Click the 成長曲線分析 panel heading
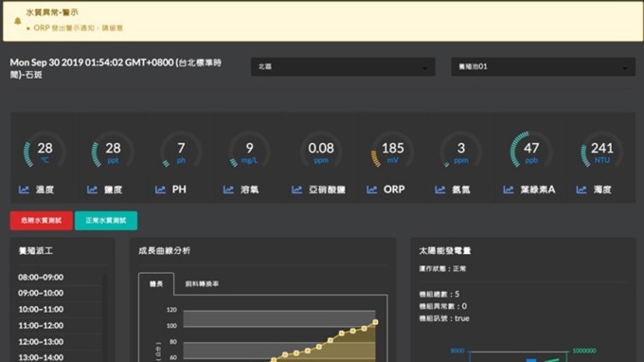The image size is (644, 362). [x=164, y=250]
